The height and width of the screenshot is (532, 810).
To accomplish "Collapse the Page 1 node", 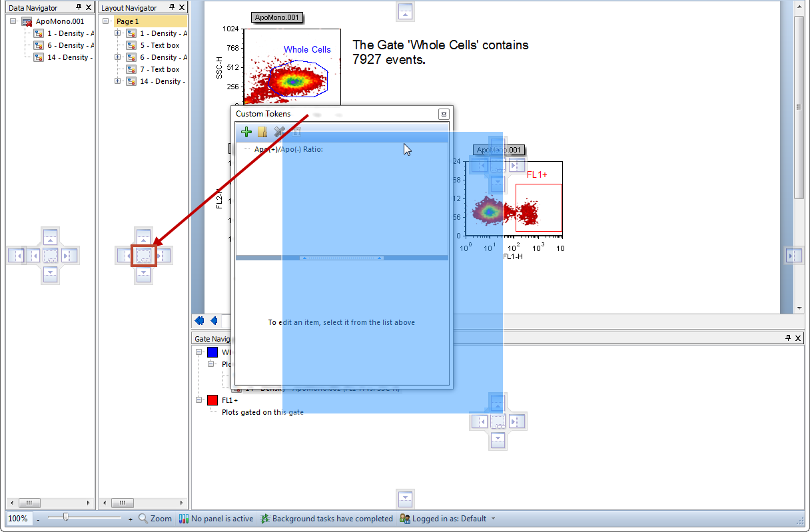I will (x=106, y=21).
